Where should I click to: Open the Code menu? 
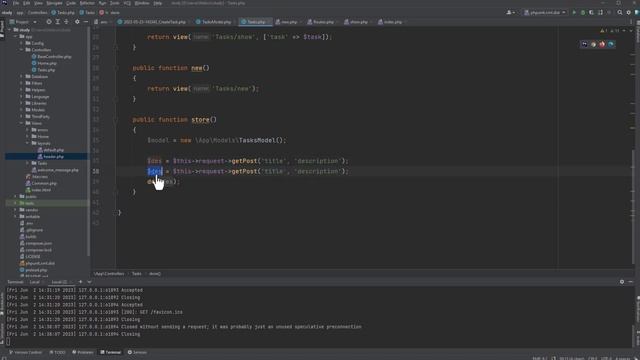point(71,3)
